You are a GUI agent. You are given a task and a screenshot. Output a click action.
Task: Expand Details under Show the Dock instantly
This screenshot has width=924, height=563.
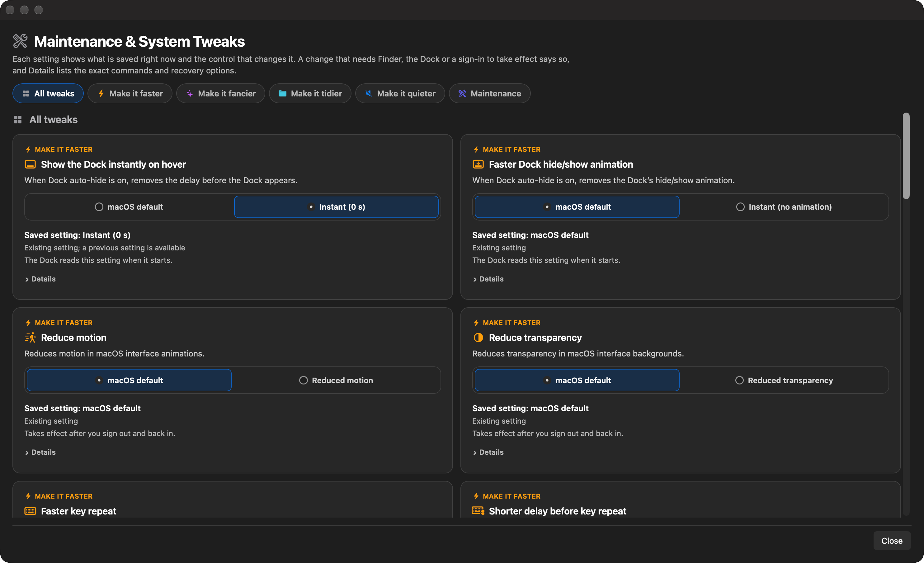click(40, 279)
